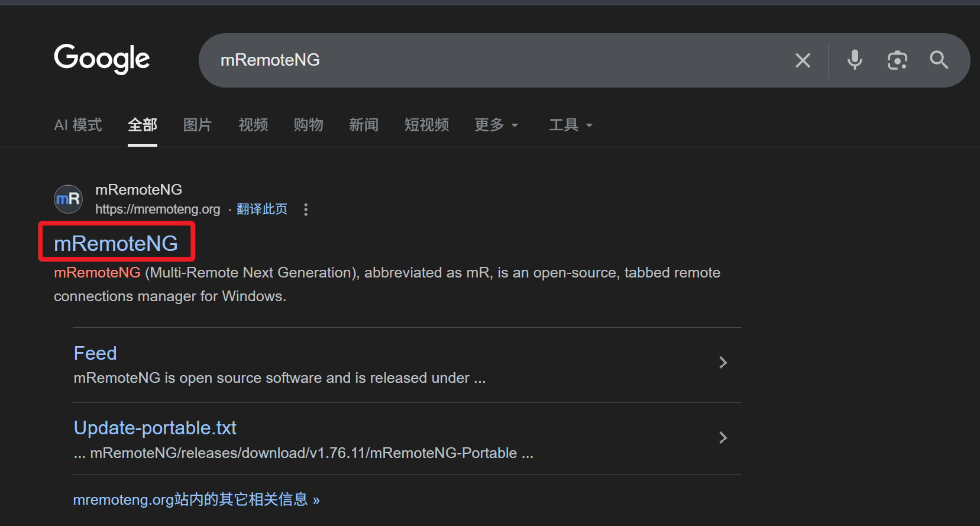Click the magnifying glass search button
The width and height of the screenshot is (980, 526).
click(939, 60)
